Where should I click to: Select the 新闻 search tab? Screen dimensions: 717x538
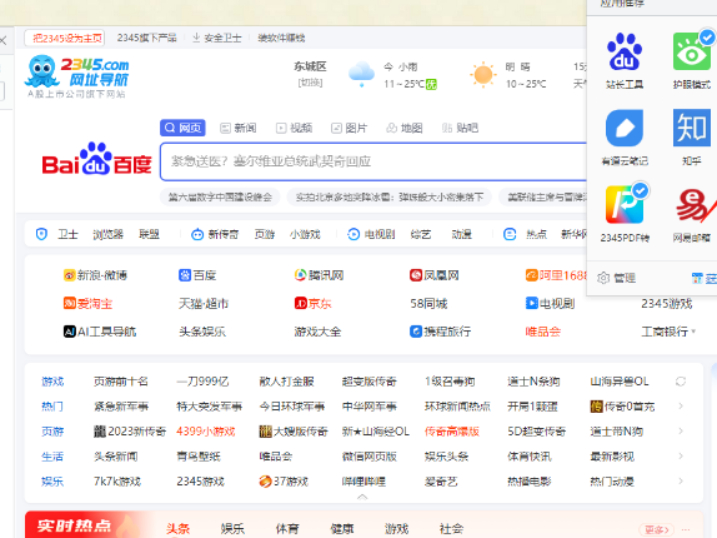[x=238, y=128]
